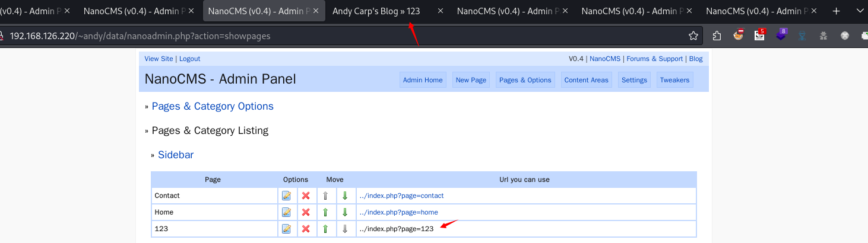Edit the Home page
Viewport: 868px width, 243px height.
[287, 212]
